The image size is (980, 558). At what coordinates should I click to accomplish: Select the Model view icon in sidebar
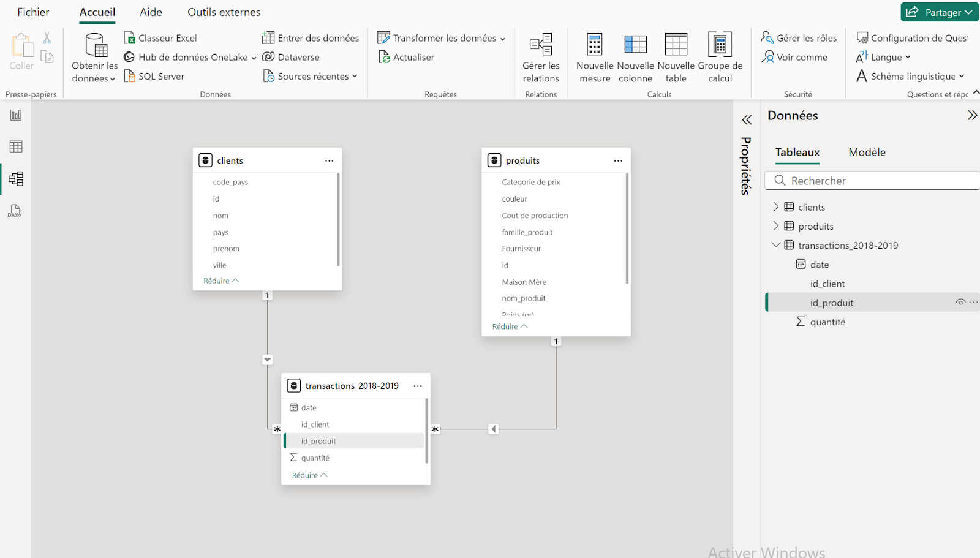(16, 179)
